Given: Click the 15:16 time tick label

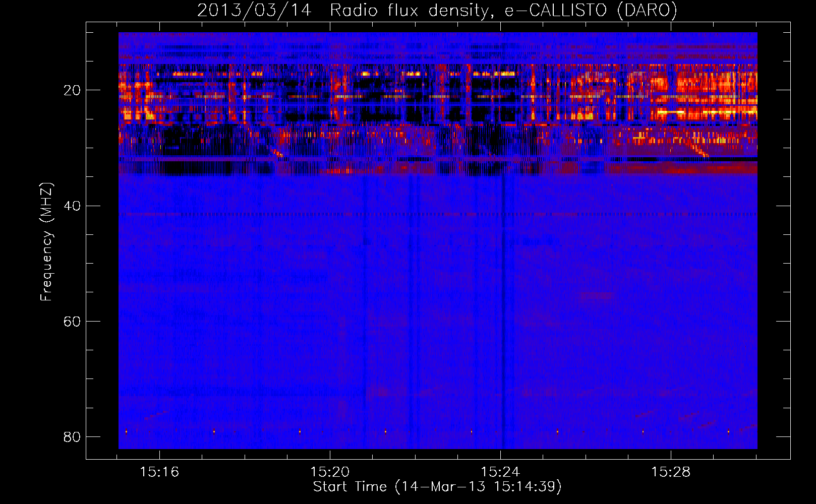Looking at the screenshot, I should point(159,472).
